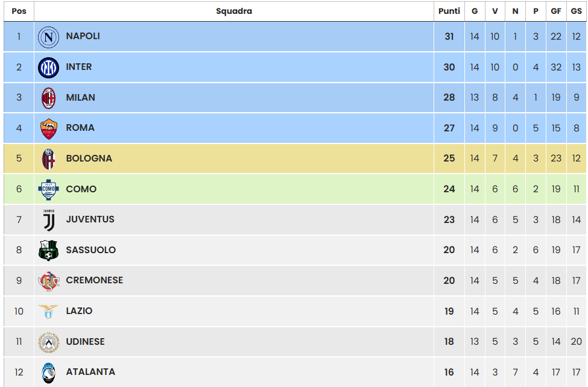The image size is (588, 387).
Task: Sort by the Punti column header
Action: click(x=449, y=11)
